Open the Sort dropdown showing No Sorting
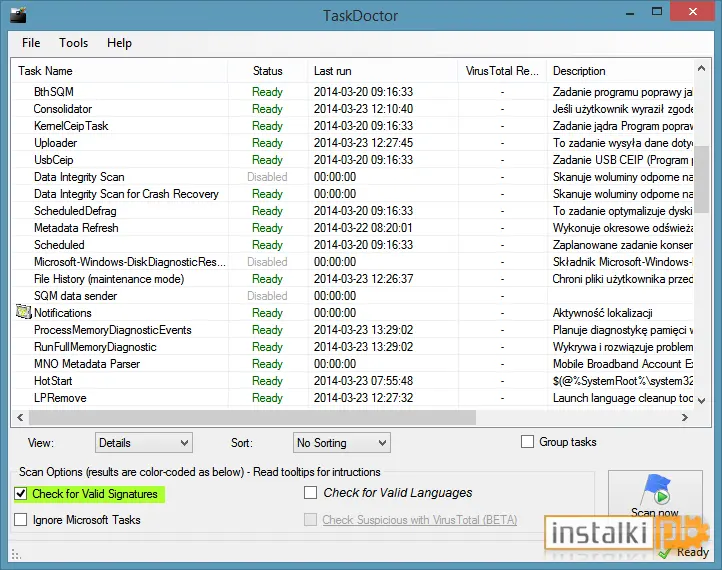722x570 pixels. (x=342, y=442)
